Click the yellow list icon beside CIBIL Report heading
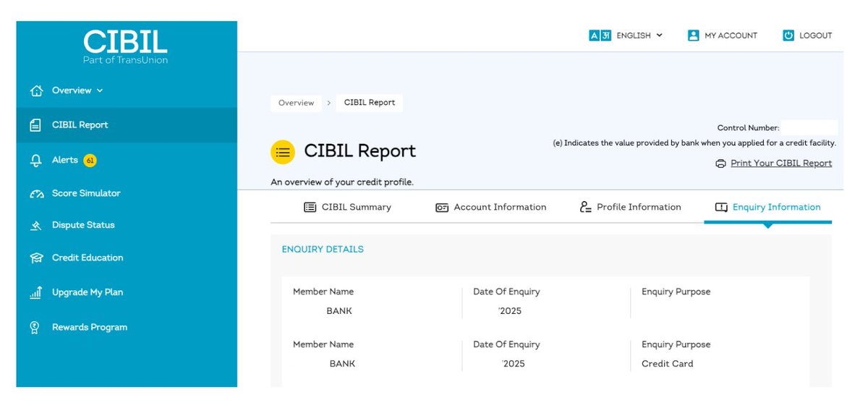868x416 pixels. 283,152
